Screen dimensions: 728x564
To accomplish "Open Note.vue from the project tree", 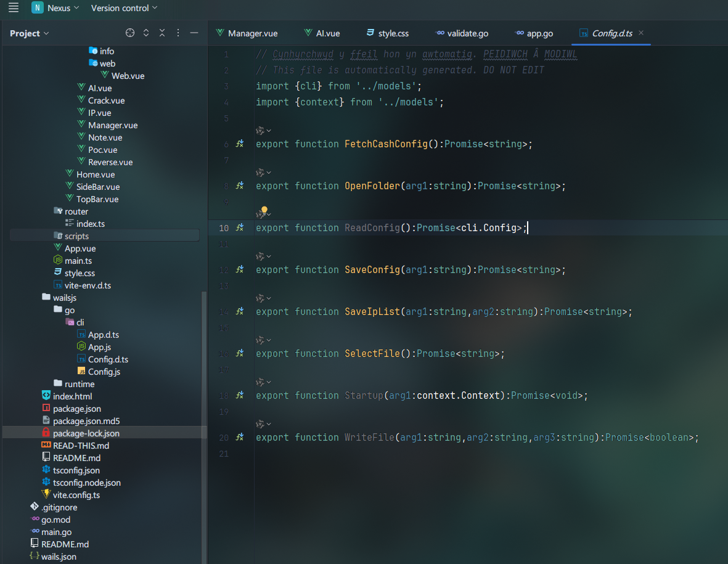I will tap(100, 137).
